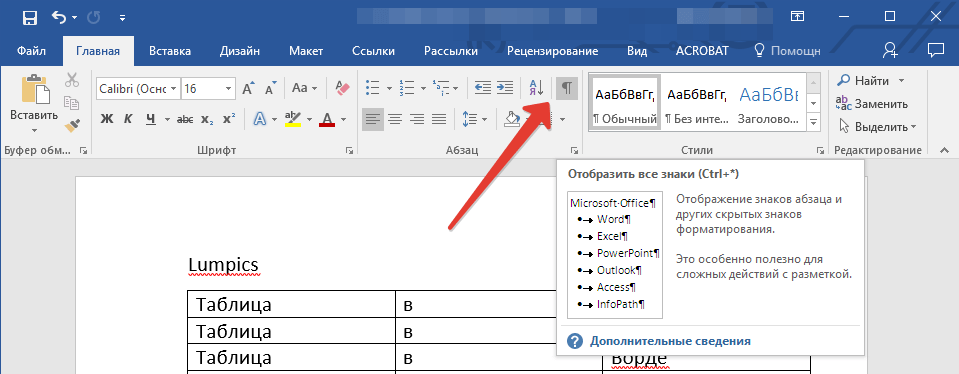Cut selection with the scissors icon
Screen dimensions: 959x374
pyautogui.click(x=72, y=81)
